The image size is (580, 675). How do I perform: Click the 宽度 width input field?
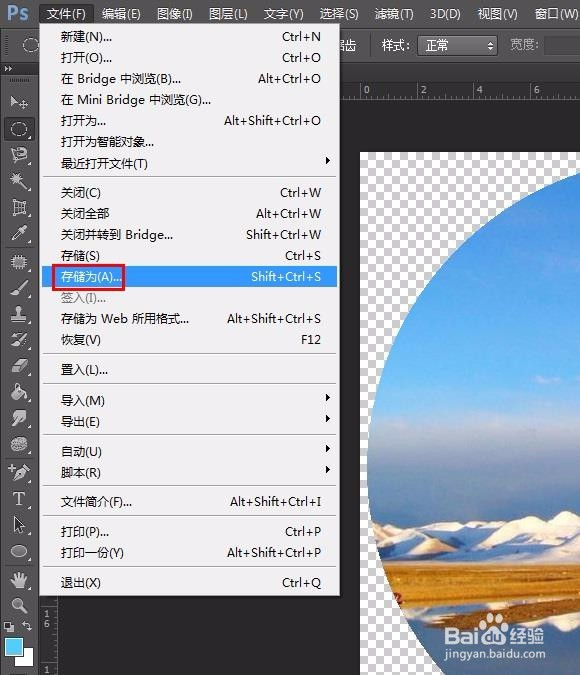pyautogui.click(x=562, y=45)
